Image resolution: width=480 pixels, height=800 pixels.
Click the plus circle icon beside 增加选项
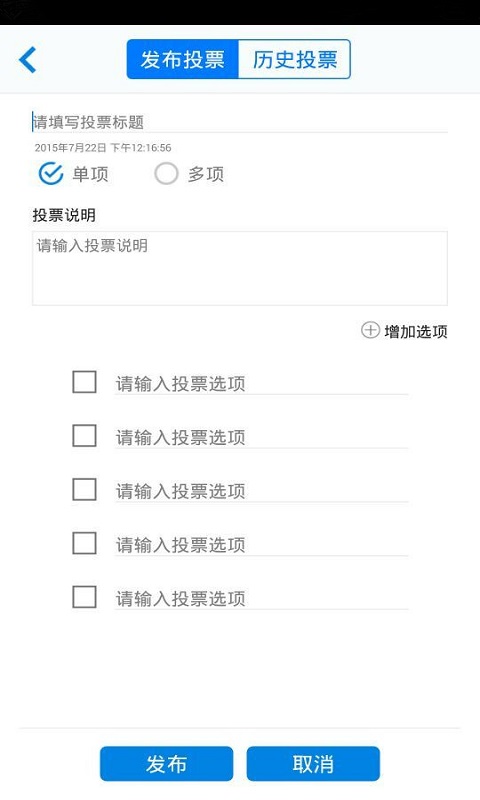[370, 331]
